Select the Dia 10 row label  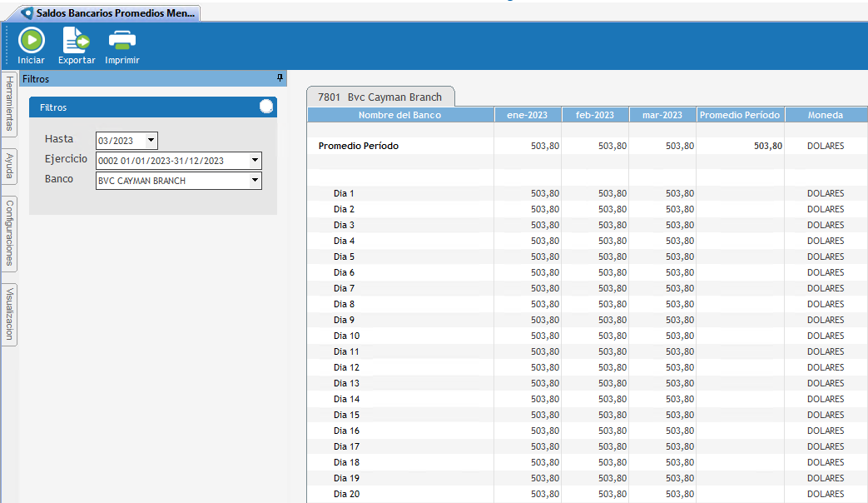(346, 336)
